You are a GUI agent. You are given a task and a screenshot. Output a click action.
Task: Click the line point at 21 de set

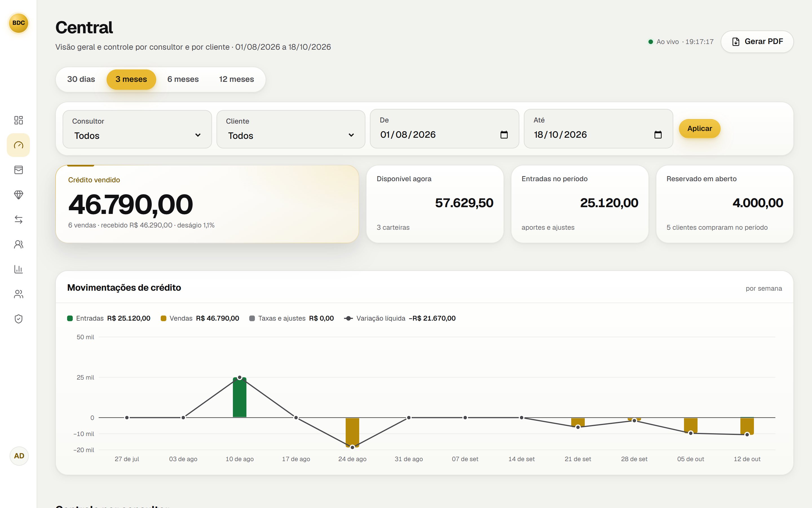click(578, 427)
